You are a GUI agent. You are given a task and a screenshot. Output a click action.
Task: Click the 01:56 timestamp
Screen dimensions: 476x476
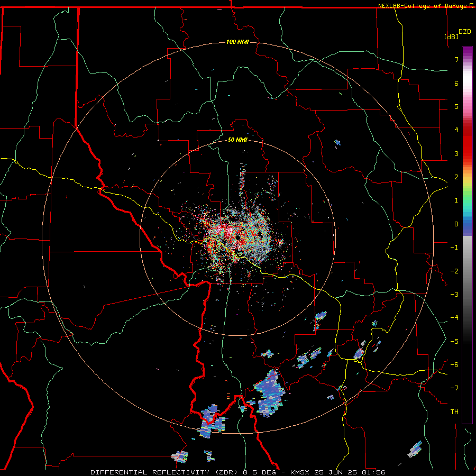(373, 472)
